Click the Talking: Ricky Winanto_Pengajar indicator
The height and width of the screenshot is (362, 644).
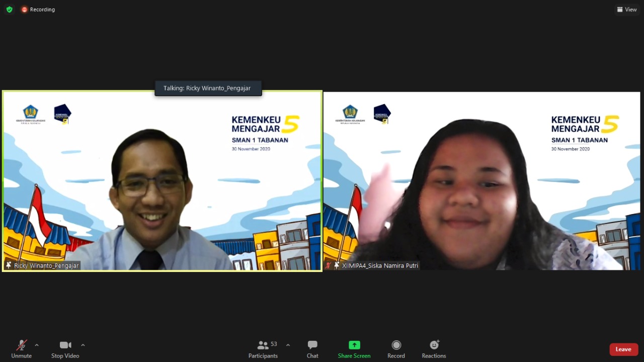(x=208, y=88)
